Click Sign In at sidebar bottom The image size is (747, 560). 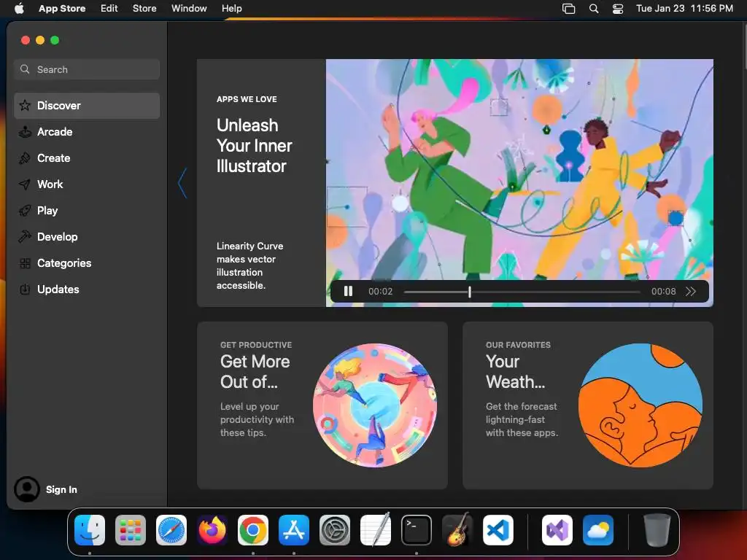coord(61,489)
